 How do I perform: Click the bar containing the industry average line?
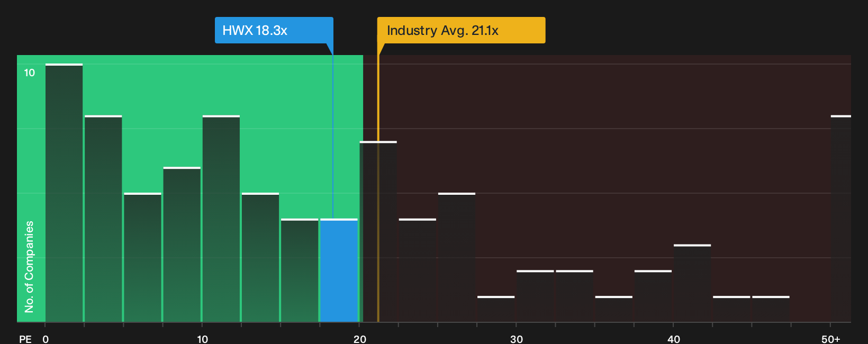tap(378, 232)
